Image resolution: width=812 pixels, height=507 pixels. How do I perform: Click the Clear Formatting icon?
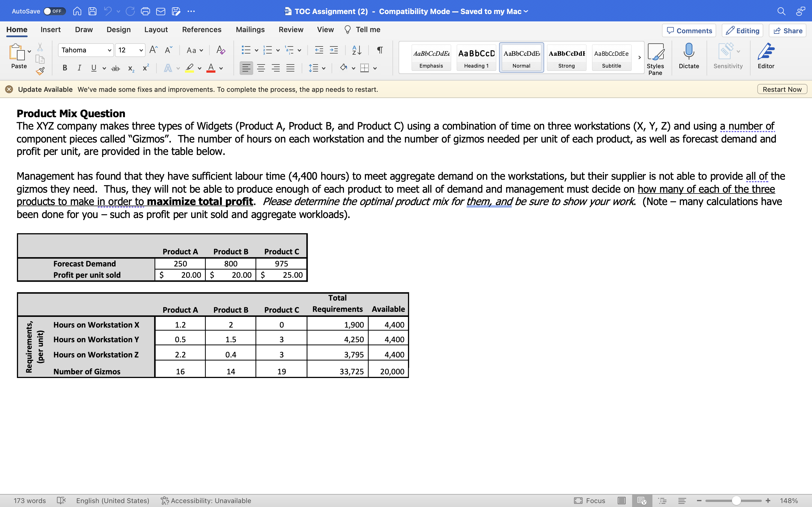point(220,50)
